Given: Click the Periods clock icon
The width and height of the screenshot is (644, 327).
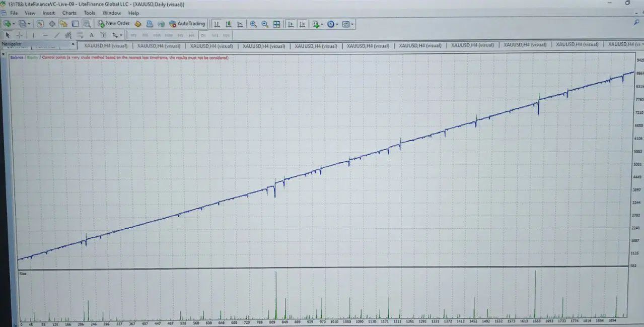Looking at the screenshot, I should click(x=330, y=24).
